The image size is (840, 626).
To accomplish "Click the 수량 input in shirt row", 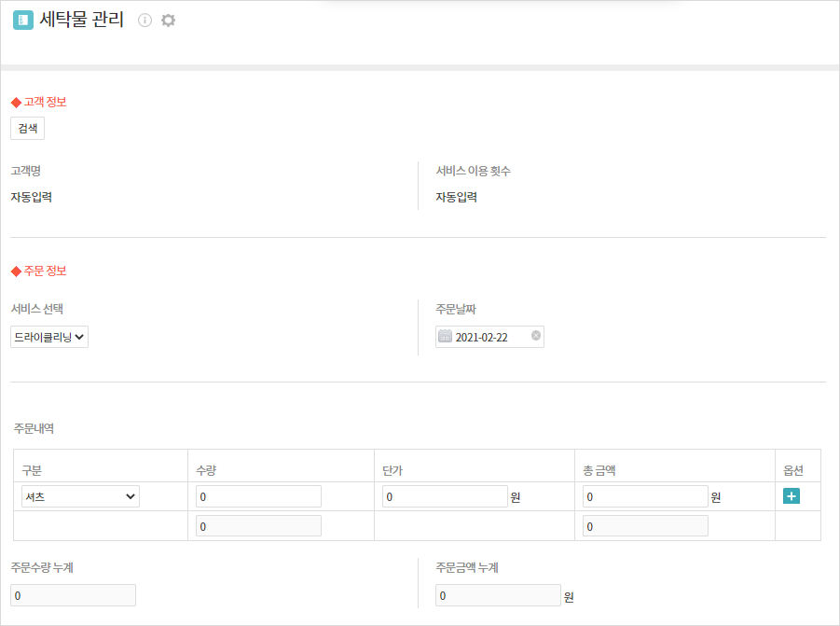I will (259, 497).
